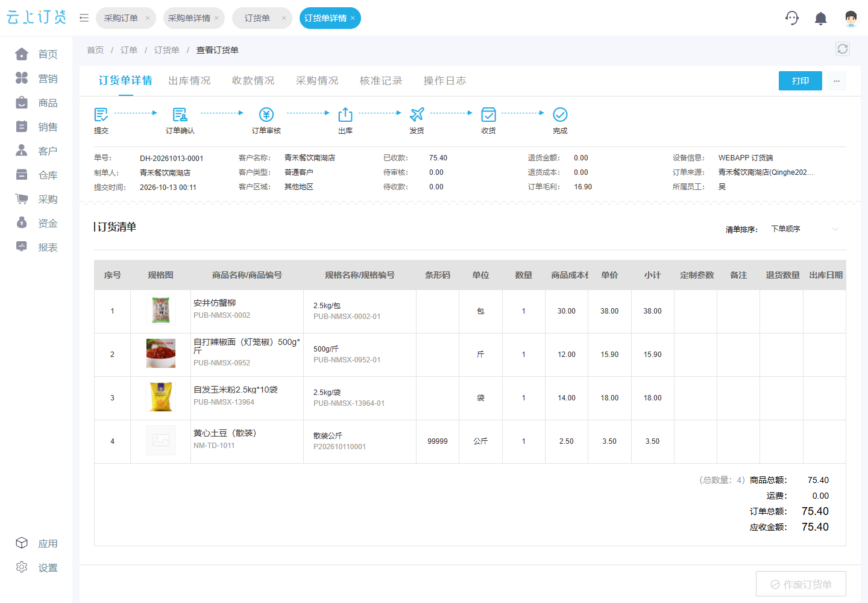
Task: Click the 打印 button
Action: click(x=800, y=81)
